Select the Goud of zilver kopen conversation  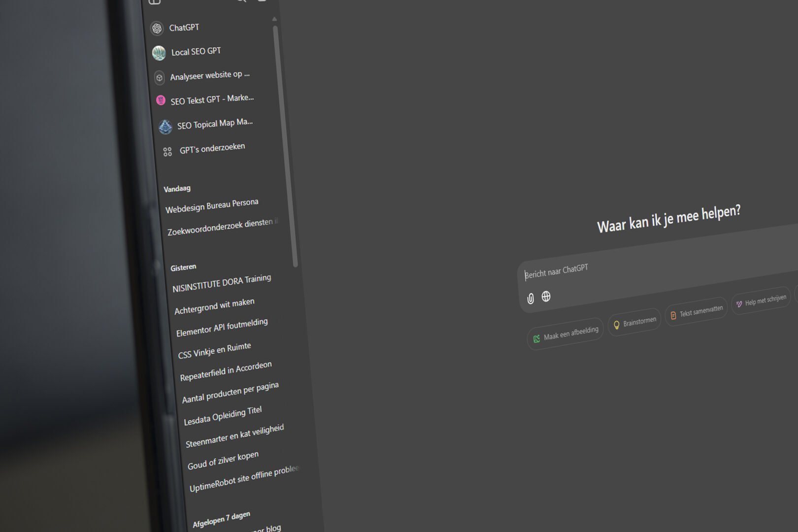[x=223, y=461]
